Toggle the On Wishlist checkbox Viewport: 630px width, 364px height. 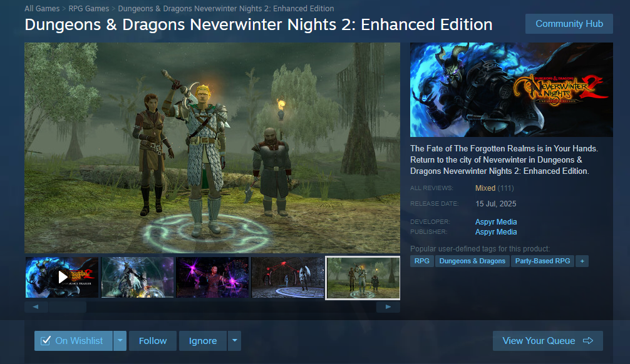[46, 341]
